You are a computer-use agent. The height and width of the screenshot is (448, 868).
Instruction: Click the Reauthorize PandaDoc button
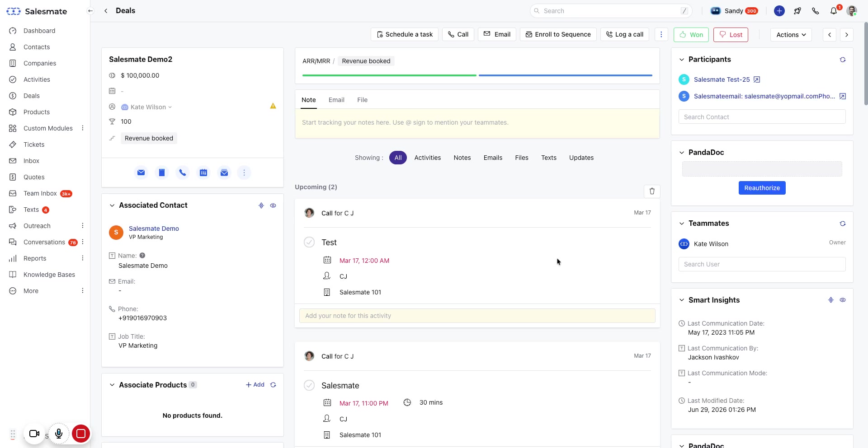pos(762,188)
